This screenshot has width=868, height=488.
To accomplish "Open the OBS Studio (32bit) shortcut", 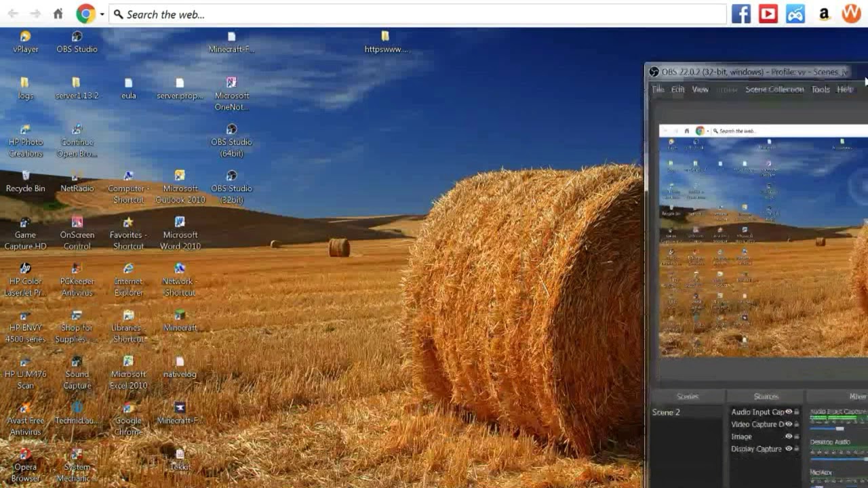I will 231,188.
